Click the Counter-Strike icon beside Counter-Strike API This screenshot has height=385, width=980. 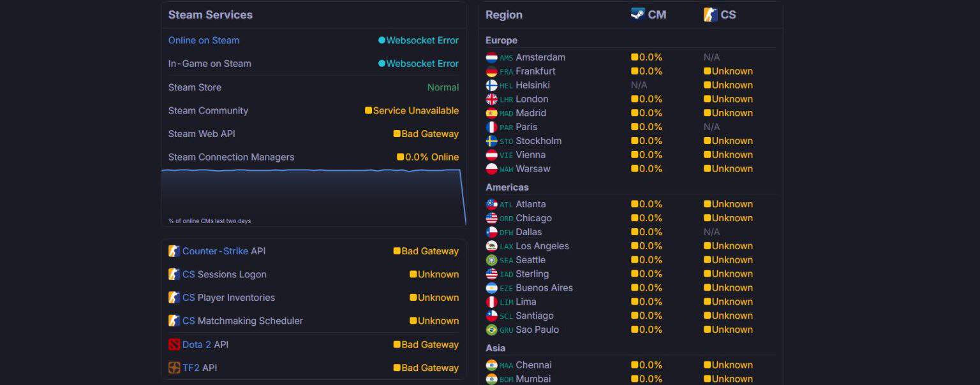(174, 251)
